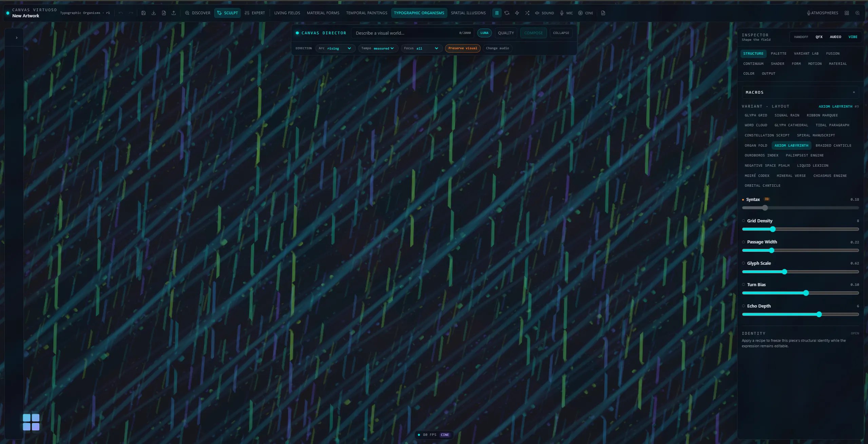Click the Compose button
This screenshot has width=868, height=444.
[533, 33]
